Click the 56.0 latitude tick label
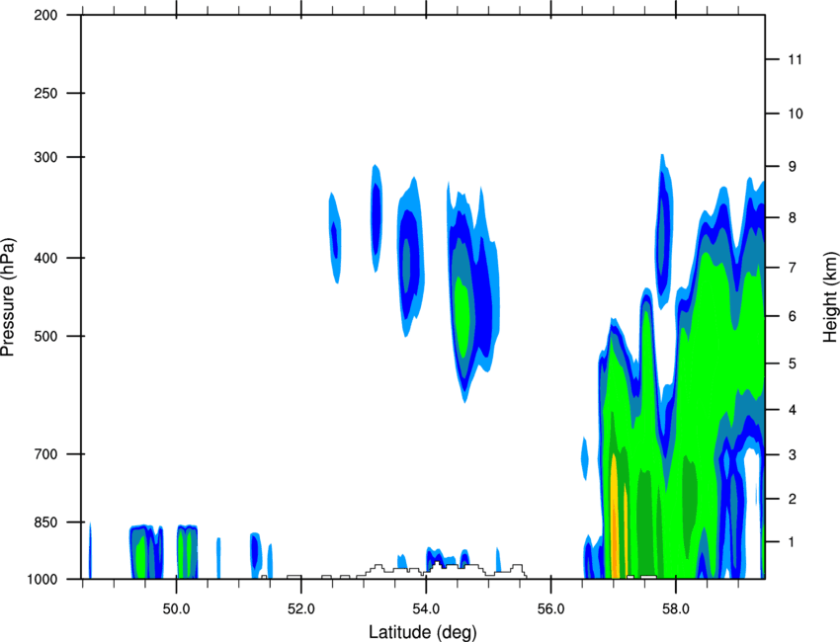This screenshot has width=840, height=642. click(550, 609)
